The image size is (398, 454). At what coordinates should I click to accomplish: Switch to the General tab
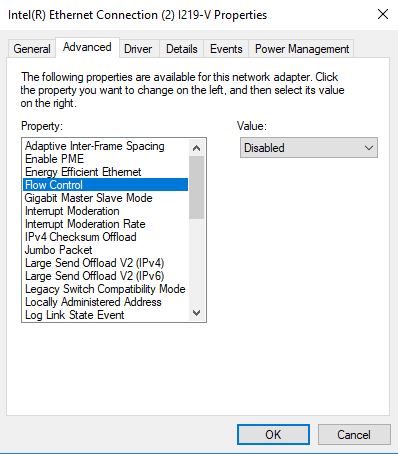pos(32,49)
